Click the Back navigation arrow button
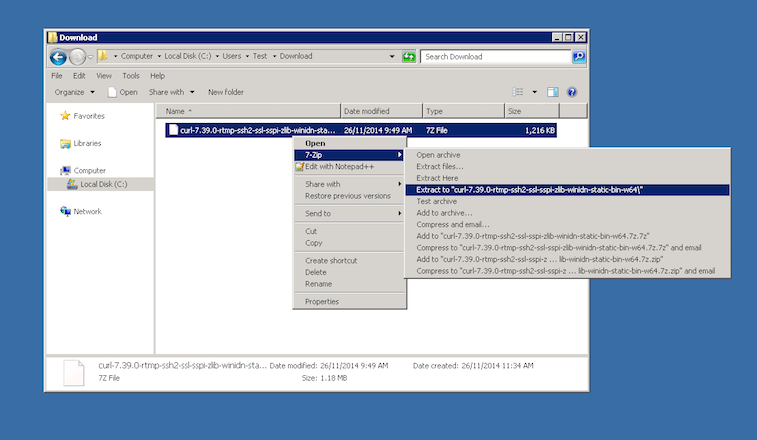Image resolution: width=757 pixels, height=440 pixels. click(56, 57)
